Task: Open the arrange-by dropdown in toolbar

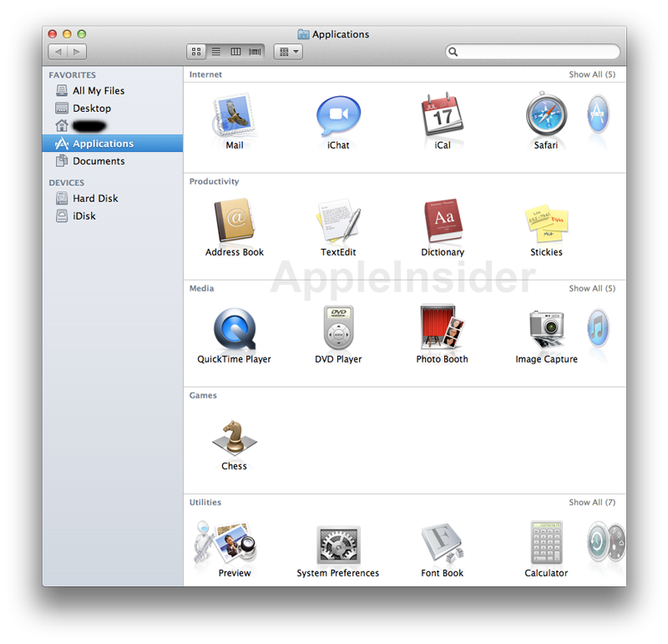Action: pyautogui.click(x=288, y=52)
